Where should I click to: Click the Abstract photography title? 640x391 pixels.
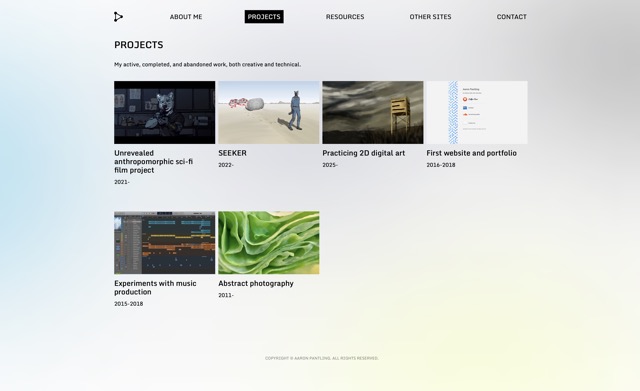[x=256, y=283]
